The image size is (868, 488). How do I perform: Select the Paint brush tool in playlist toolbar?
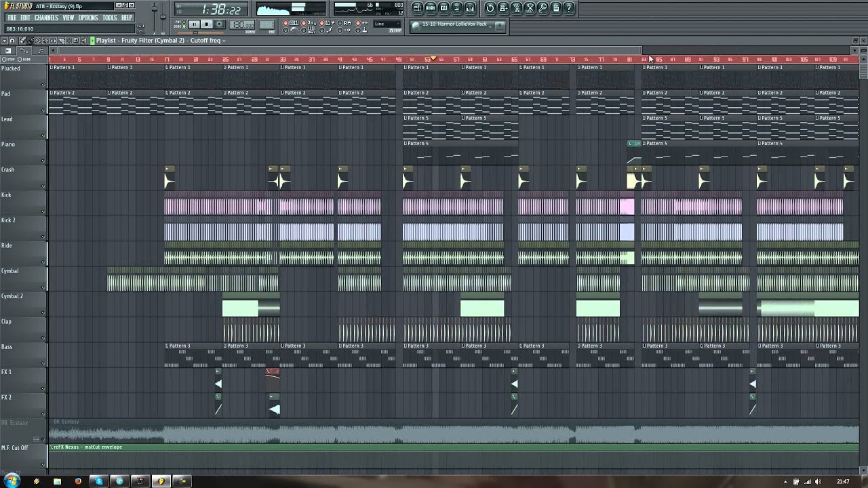click(x=31, y=41)
